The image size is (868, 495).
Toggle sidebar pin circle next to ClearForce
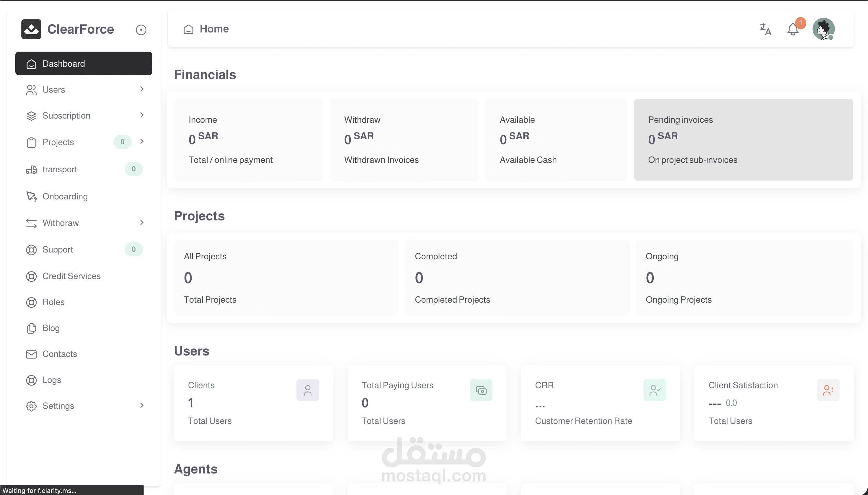click(x=141, y=30)
